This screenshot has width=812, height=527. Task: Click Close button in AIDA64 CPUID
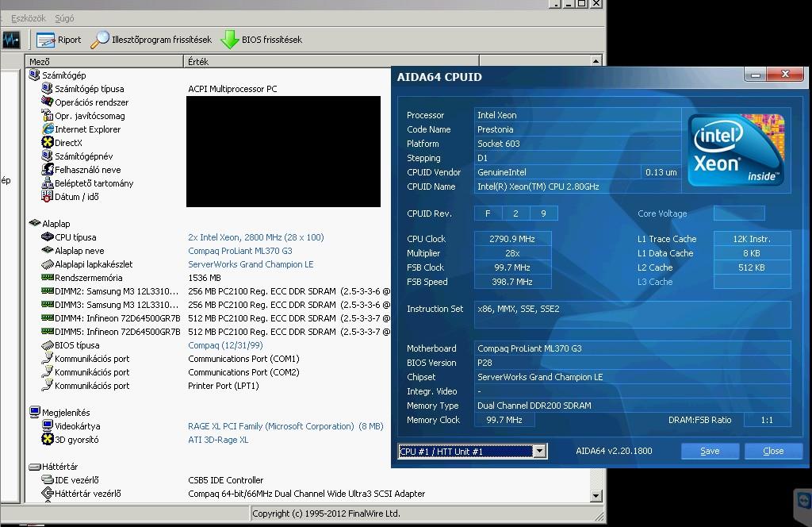click(773, 451)
